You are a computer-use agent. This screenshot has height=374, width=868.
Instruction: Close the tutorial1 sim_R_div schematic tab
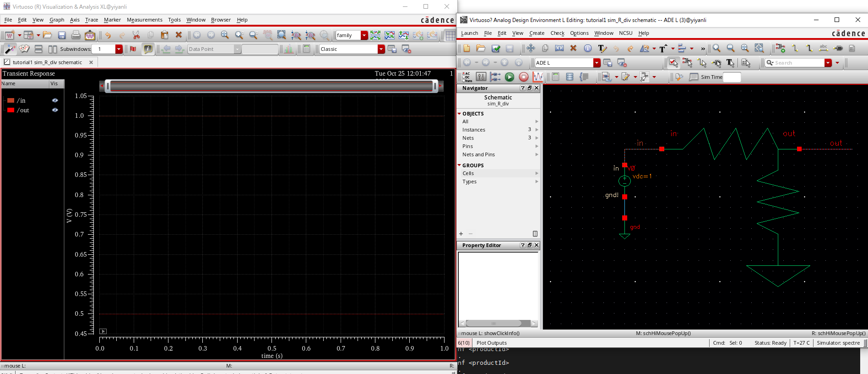91,62
